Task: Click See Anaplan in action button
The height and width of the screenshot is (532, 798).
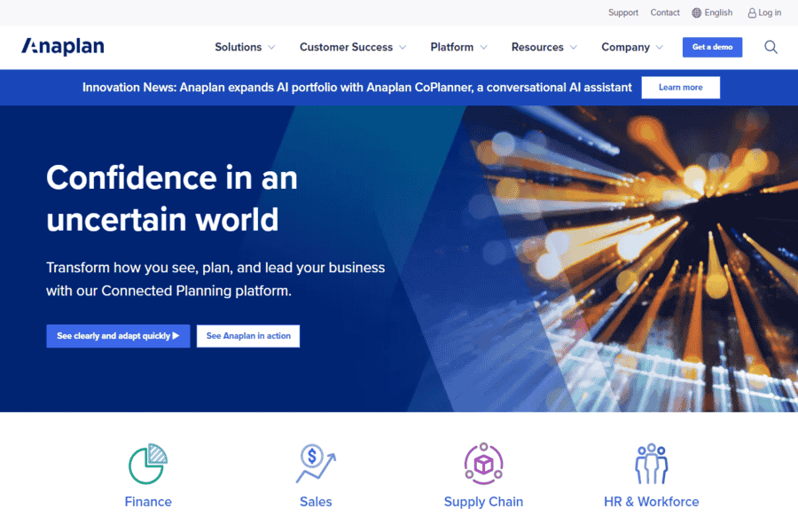Action: pos(248,336)
